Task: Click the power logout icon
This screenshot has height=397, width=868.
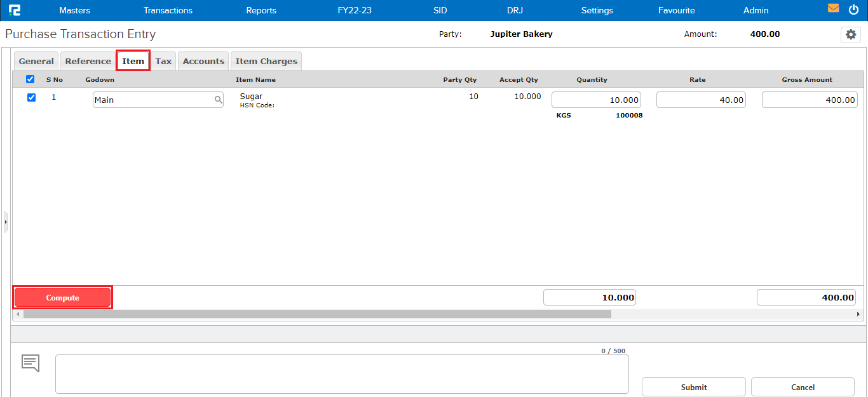Action: point(853,10)
